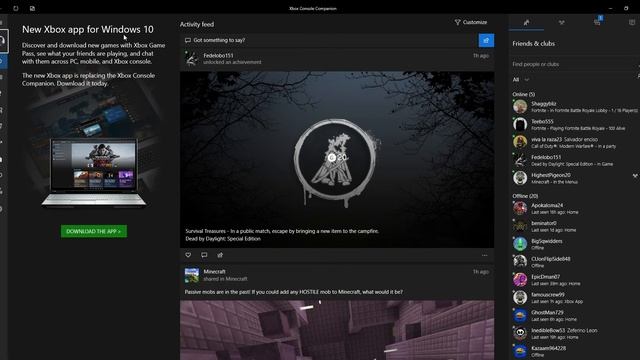Click the 'Activity feed' heading
Screen dimensions: 640x360
[x=197, y=24]
